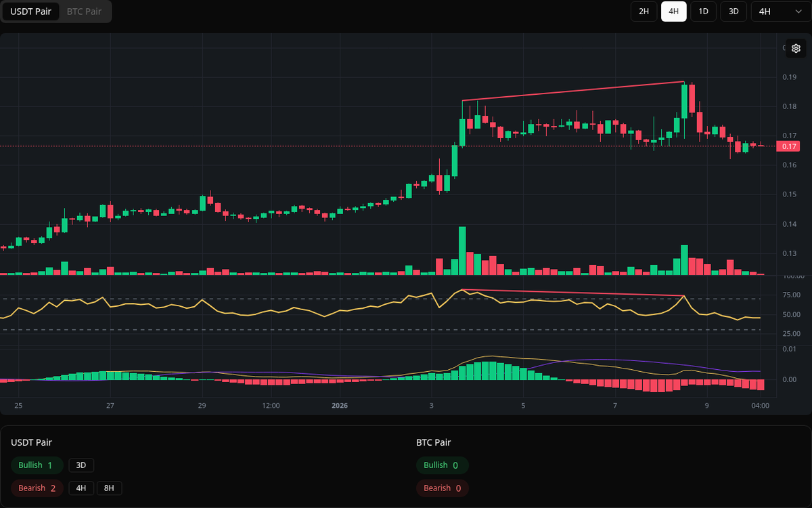Click the Bearish 2 badge under USDT Pair

pyautogui.click(x=37, y=488)
